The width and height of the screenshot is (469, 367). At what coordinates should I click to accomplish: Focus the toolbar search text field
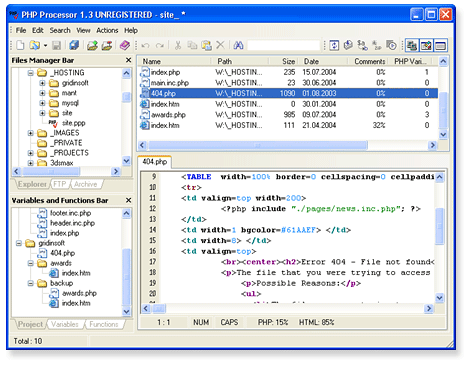tap(284, 45)
